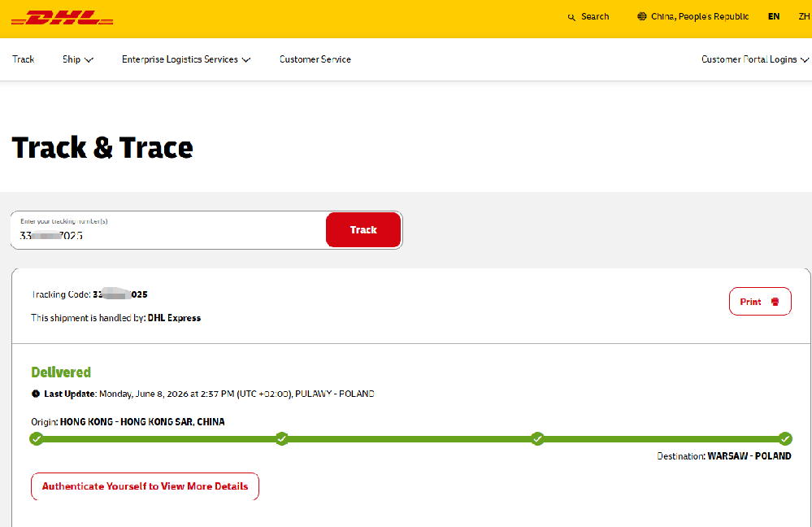Click the Print button
This screenshot has height=527, width=812.
tap(760, 302)
